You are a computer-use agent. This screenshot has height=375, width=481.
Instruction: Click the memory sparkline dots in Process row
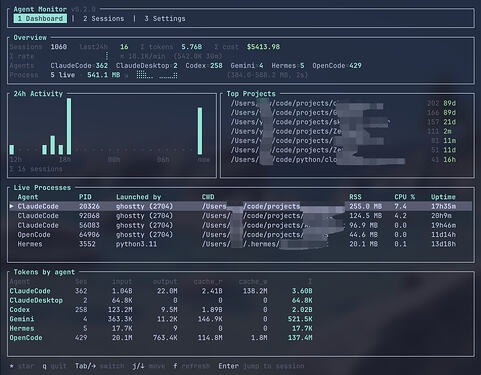point(157,75)
